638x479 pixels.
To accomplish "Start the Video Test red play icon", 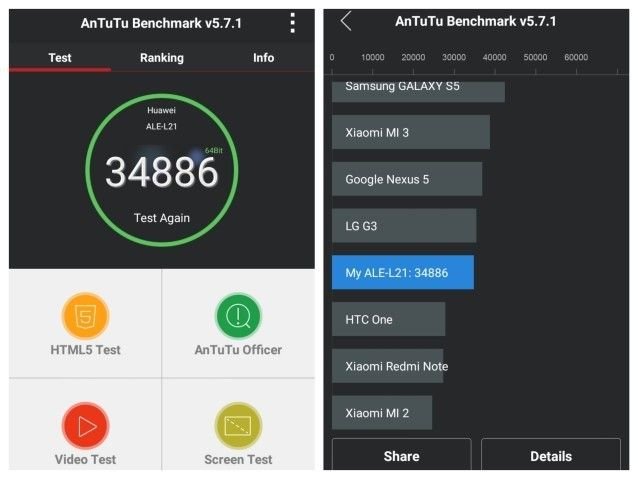I will (85, 426).
